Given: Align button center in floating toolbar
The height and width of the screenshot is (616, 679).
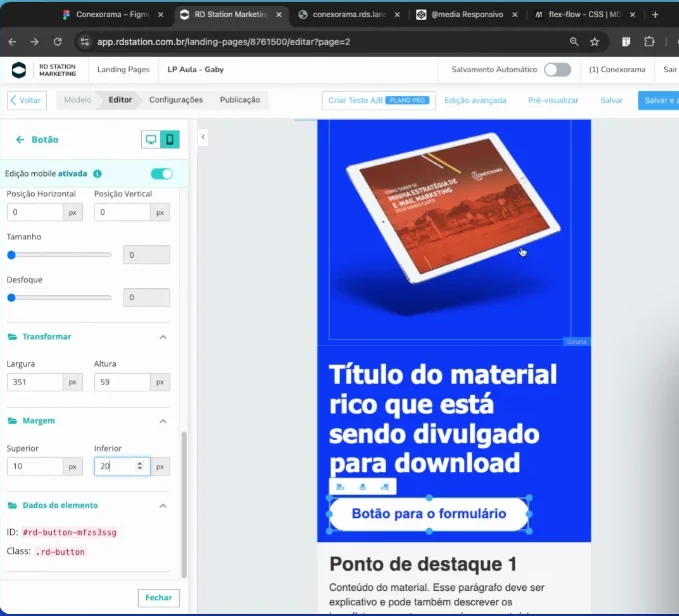Looking at the screenshot, I should pos(362,487).
